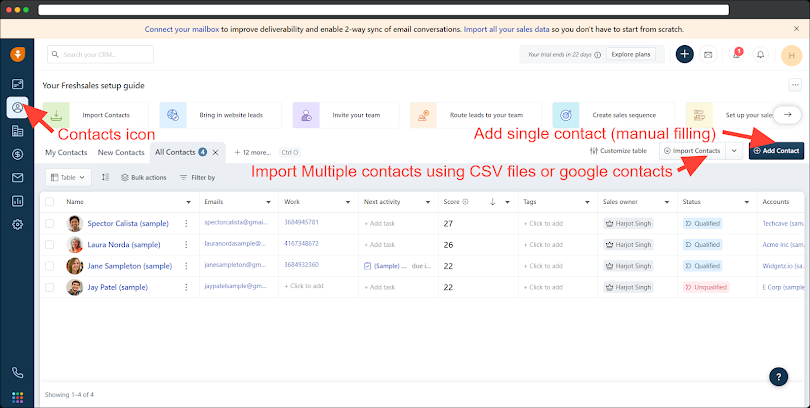
Task: Open the Next activity column dropdown
Action: 428,202
